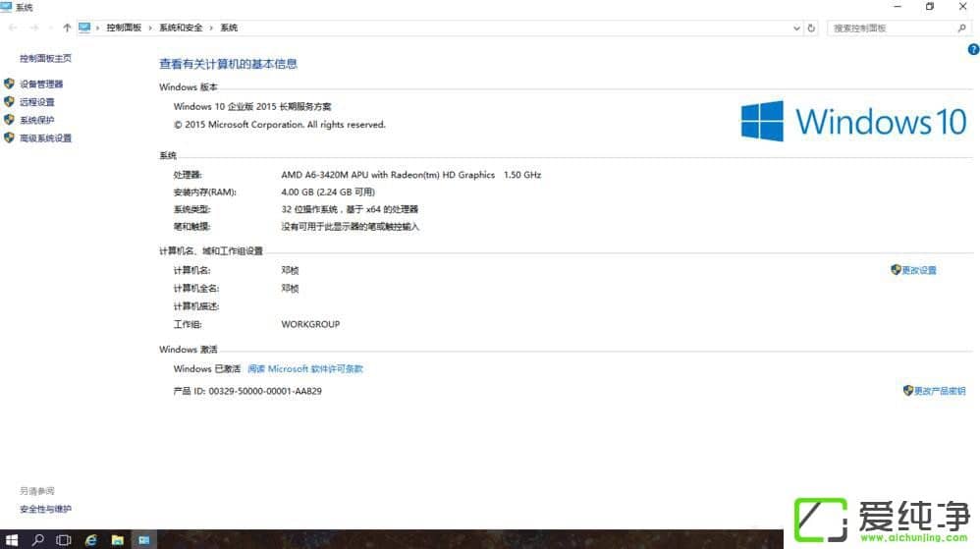Click the up one level arrow
Image resolution: width=980 pixels, height=549 pixels.
point(67,27)
